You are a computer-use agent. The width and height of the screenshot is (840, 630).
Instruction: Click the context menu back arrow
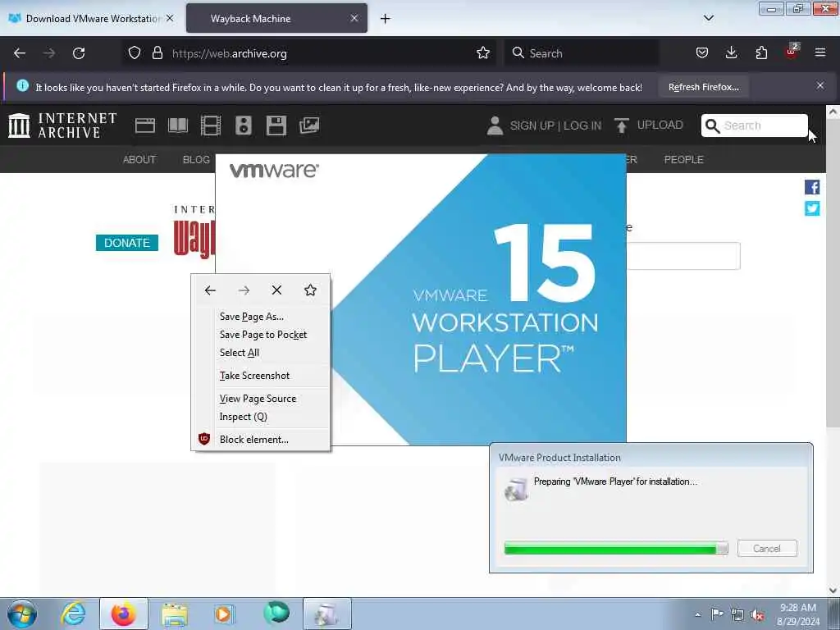click(x=210, y=290)
